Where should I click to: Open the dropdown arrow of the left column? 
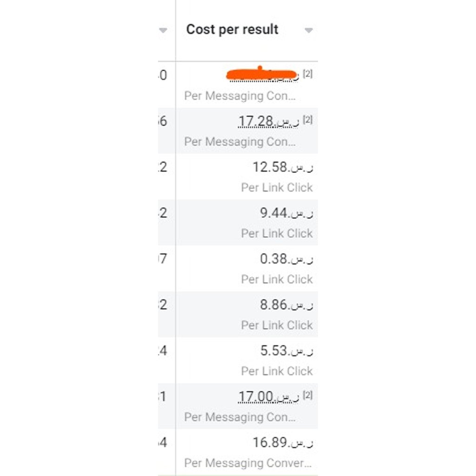pyautogui.click(x=163, y=30)
